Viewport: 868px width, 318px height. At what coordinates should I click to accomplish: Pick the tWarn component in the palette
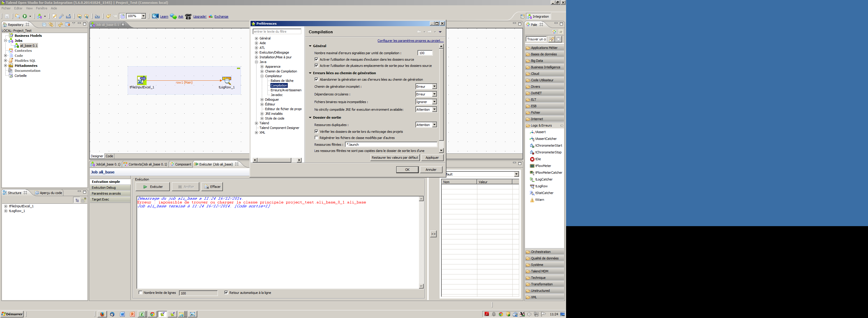click(x=537, y=200)
